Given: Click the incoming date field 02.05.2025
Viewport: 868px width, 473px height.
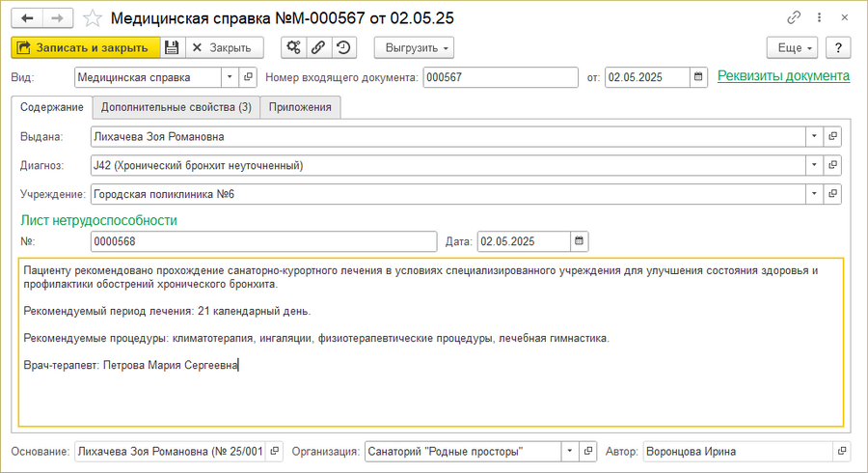Looking at the screenshot, I should 648,77.
